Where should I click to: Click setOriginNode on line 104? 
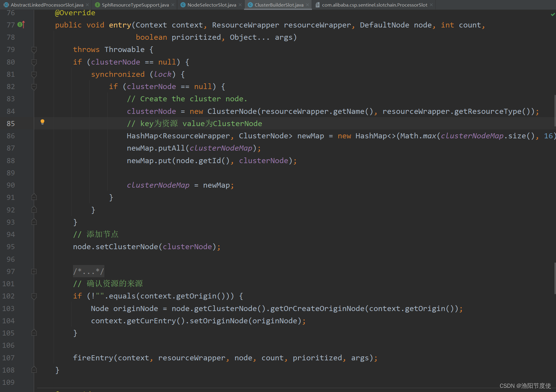[219, 321]
